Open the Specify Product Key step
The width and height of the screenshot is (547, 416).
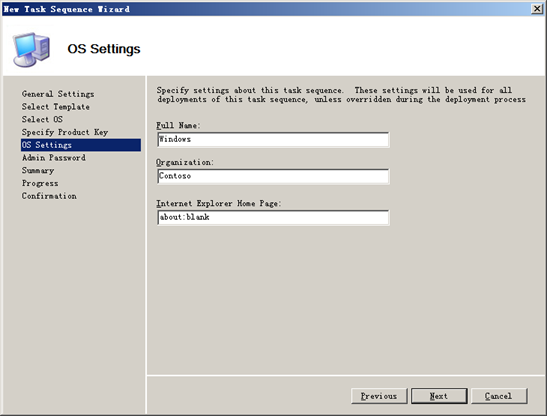65,132
